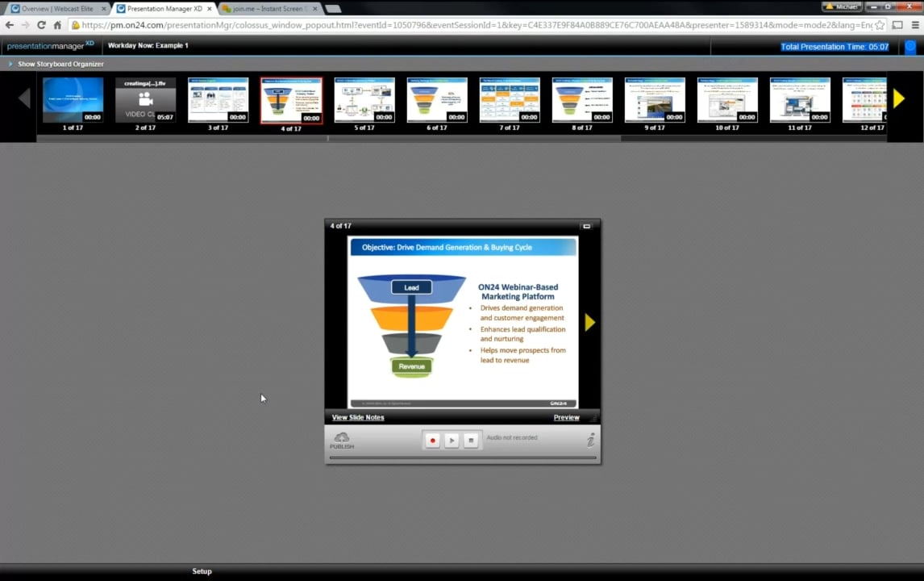924x581 pixels.
Task: Reload the page with refresh icon
Action: pyautogui.click(x=41, y=25)
